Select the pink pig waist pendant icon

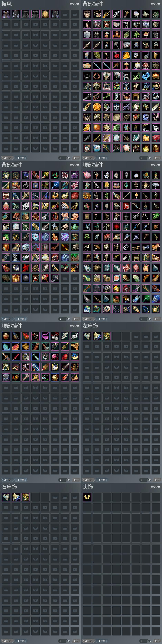click(x=87, y=175)
